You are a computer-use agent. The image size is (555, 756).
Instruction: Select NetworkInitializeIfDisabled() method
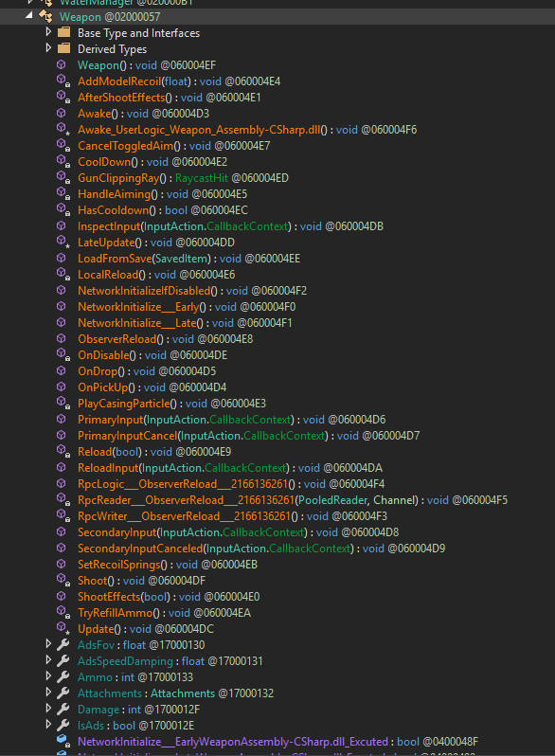pyautogui.click(x=192, y=291)
